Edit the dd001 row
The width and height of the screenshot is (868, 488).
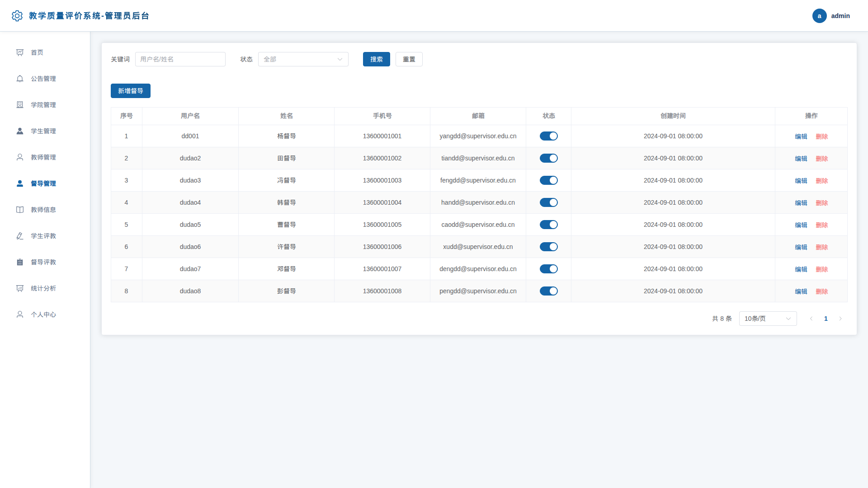pos(801,136)
